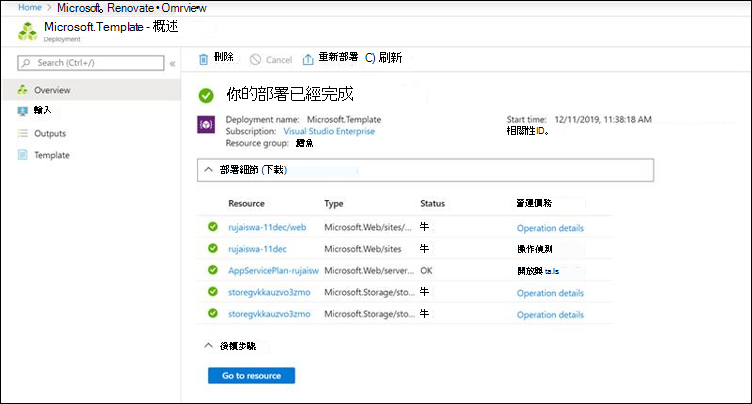Open the rujaiswa-11dec resource link

(x=257, y=249)
